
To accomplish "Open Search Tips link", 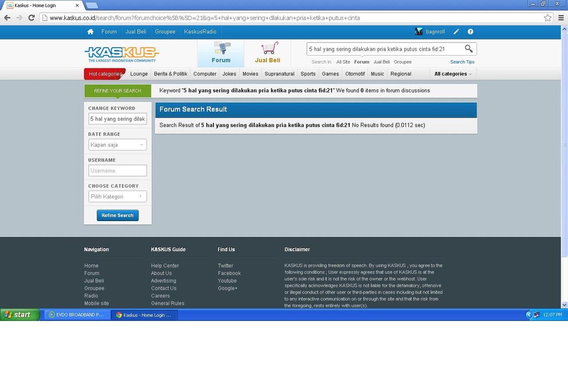I will (462, 62).
